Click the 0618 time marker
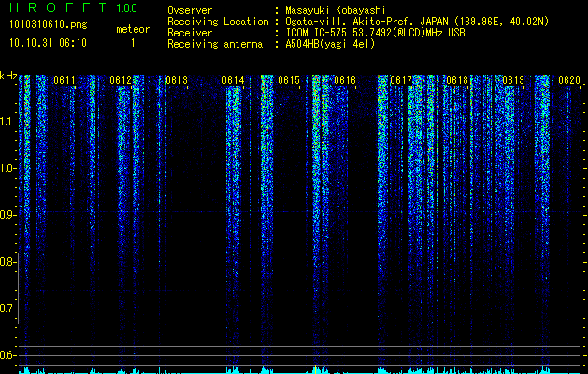This screenshot has width=588, height=374. (457, 80)
